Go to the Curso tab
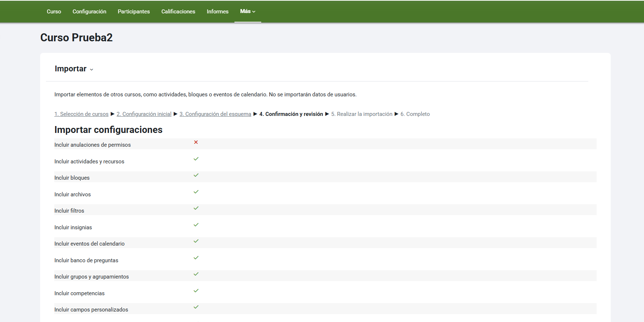644x322 pixels. (54, 12)
